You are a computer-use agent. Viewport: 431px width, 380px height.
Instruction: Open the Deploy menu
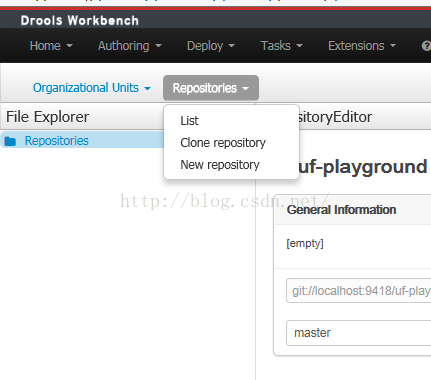tap(211, 46)
